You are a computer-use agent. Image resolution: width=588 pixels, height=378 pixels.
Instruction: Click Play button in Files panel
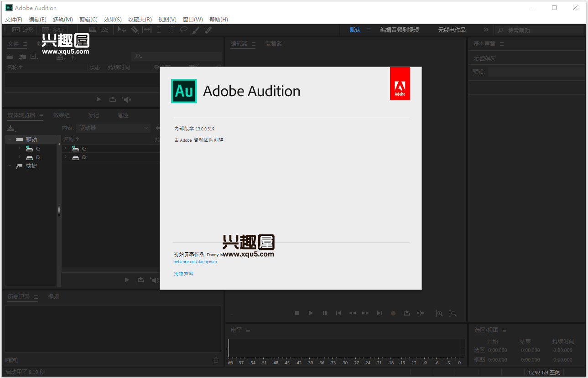pos(99,99)
